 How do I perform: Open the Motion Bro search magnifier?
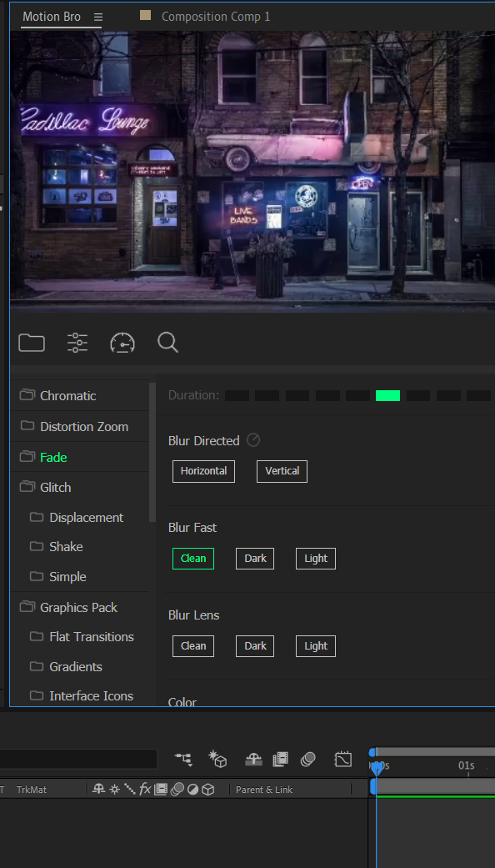tap(167, 342)
